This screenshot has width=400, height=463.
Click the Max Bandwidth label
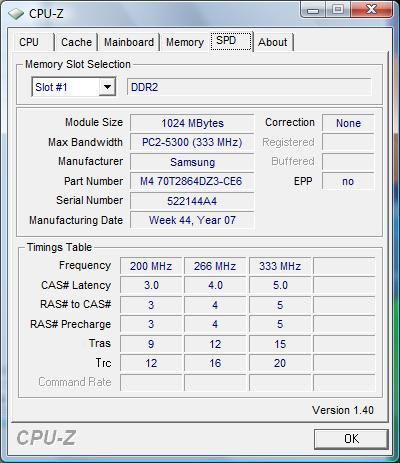[x=85, y=142]
